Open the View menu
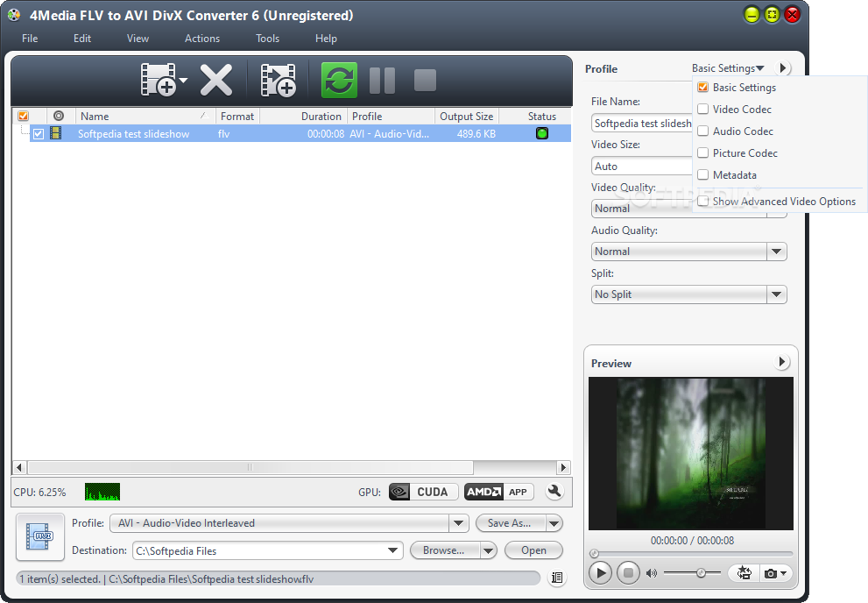 click(x=138, y=39)
